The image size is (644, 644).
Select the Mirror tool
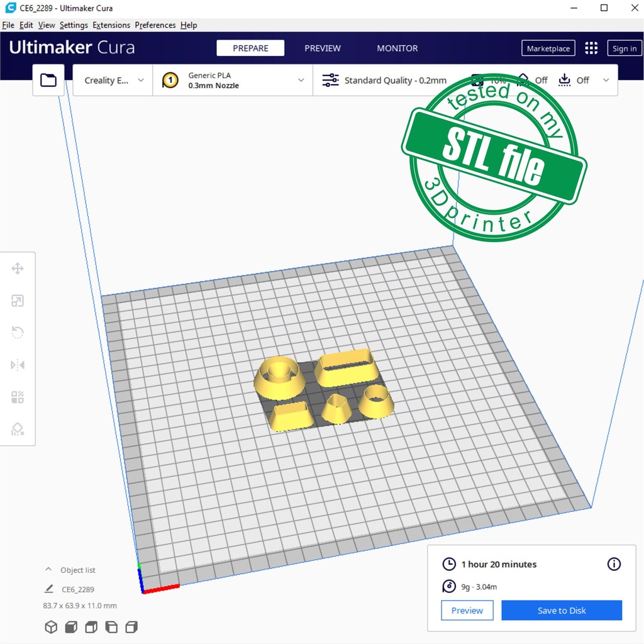(18, 365)
